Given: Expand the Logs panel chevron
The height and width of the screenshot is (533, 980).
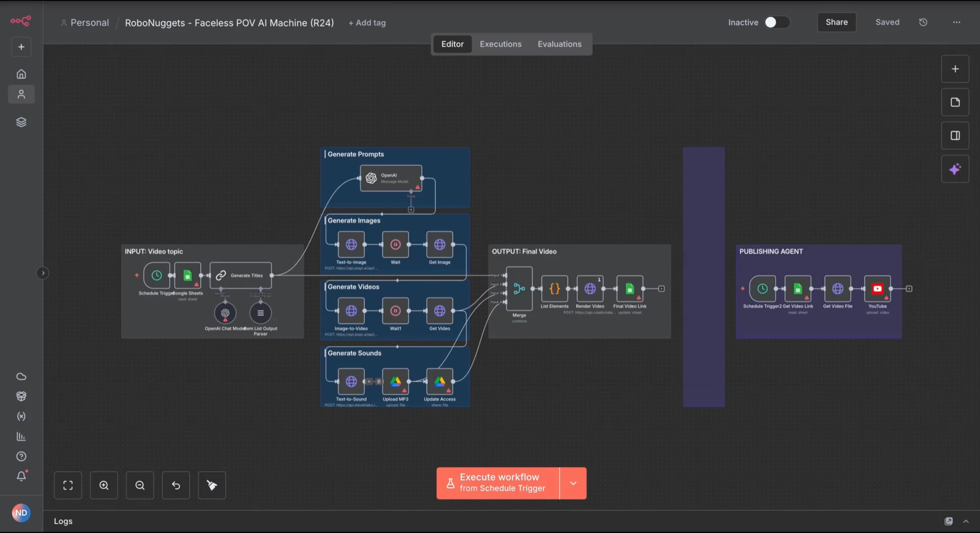Looking at the screenshot, I should 966,521.
